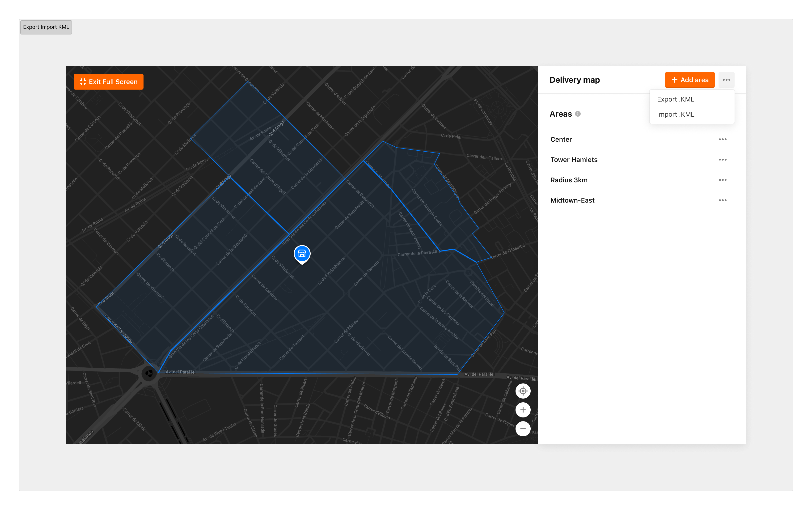Screen dimensions: 812x510
Task: Click the info icon next to Areas
Action: (578, 114)
